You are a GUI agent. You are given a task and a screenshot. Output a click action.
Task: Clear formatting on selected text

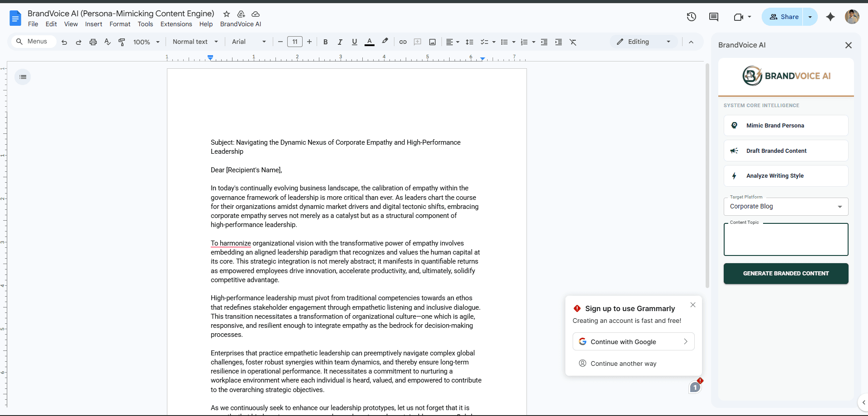573,42
